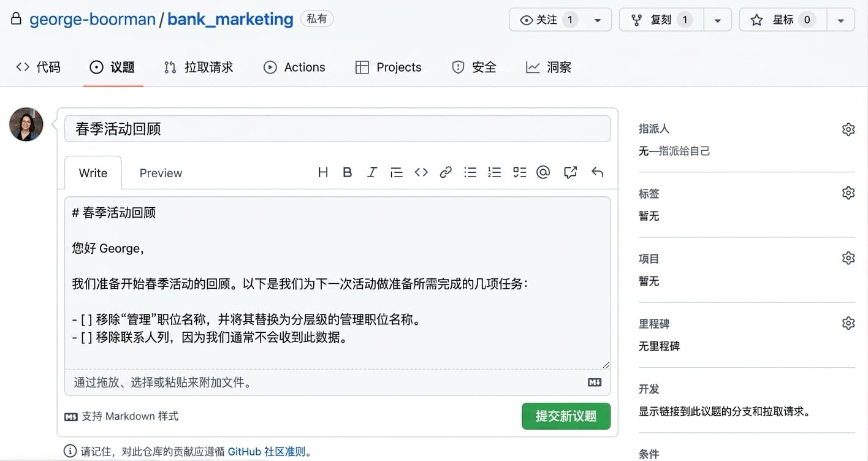Select the 议题 tab
868x461 pixels.
112,67
